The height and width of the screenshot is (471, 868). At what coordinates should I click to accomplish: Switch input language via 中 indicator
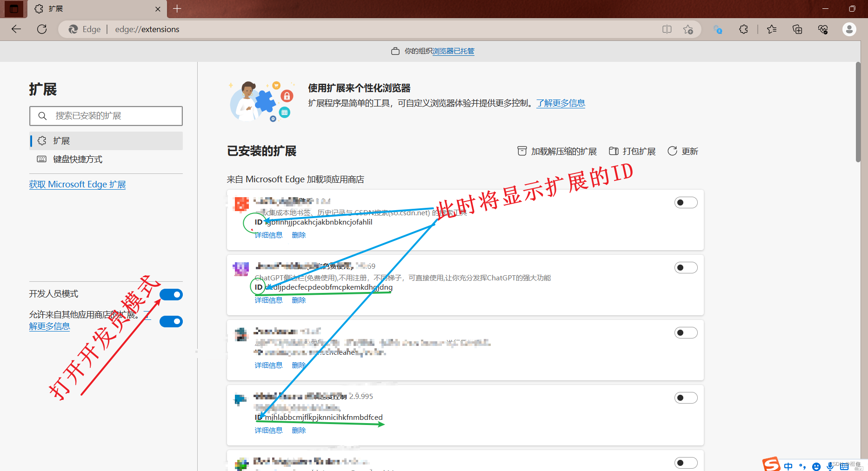tap(788, 466)
